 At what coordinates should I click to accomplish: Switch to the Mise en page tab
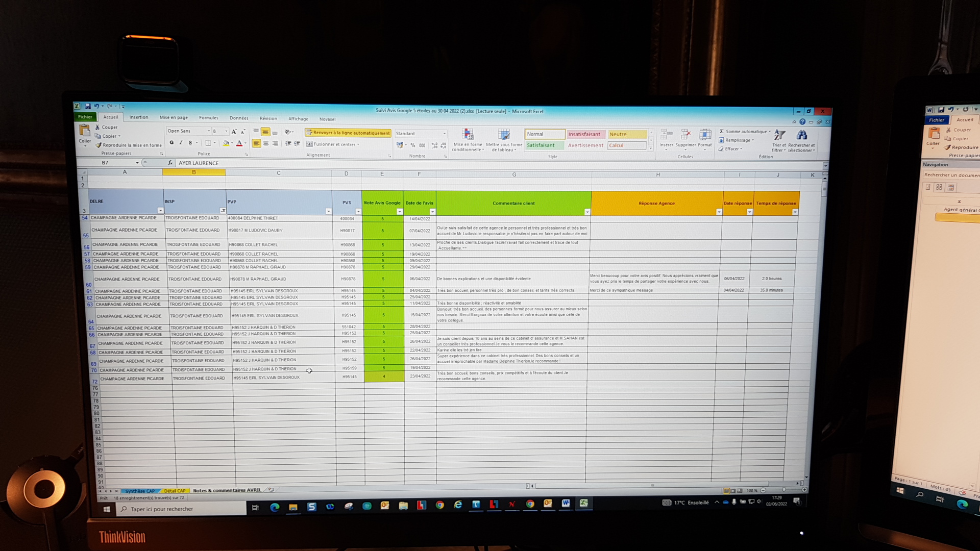(174, 117)
